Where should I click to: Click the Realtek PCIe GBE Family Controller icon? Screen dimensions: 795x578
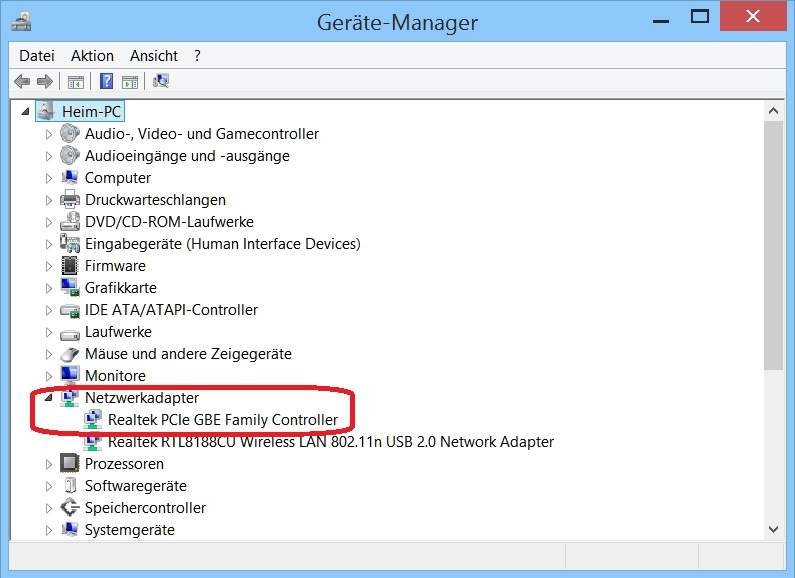(92, 419)
